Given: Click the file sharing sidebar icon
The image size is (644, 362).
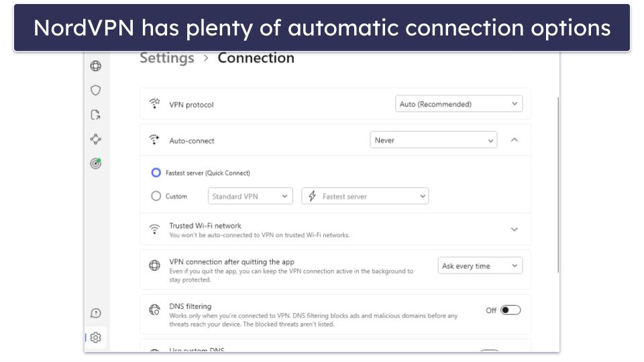Looking at the screenshot, I should (96, 115).
